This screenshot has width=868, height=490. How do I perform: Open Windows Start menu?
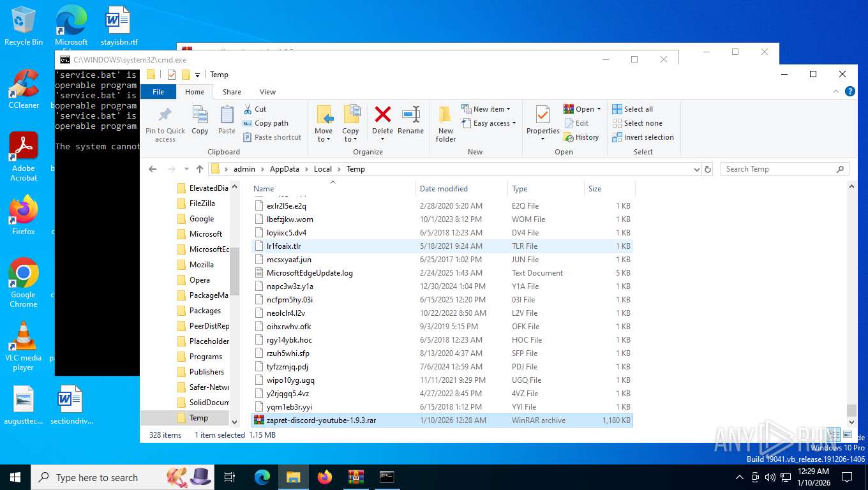click(x=15, y=477)
